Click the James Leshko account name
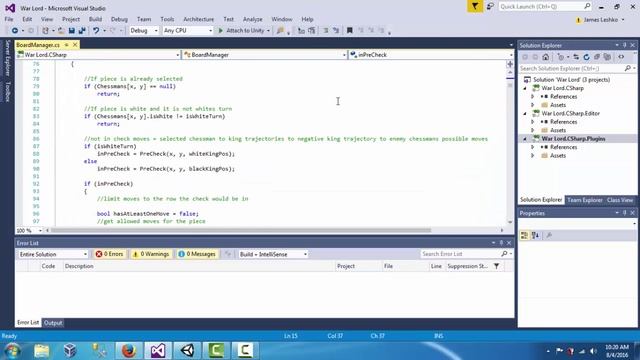The height and width of the screenshot is (360, 640). point(600,20)
